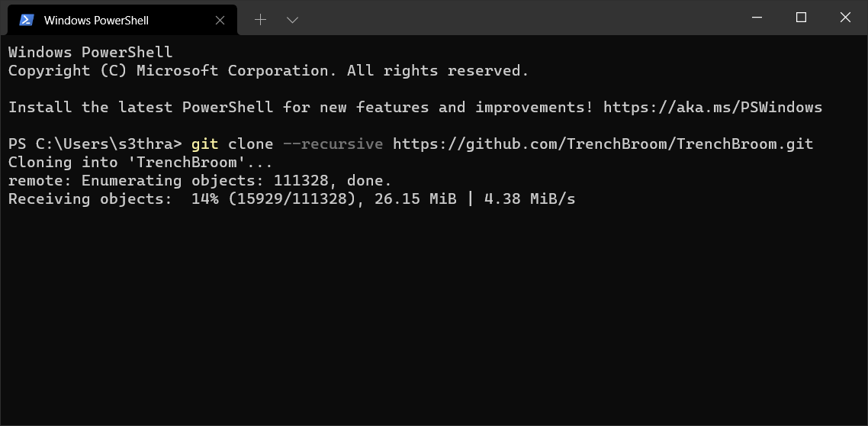Close the terminal window
This screenshot has width=868, height=426.
(845, 18)
